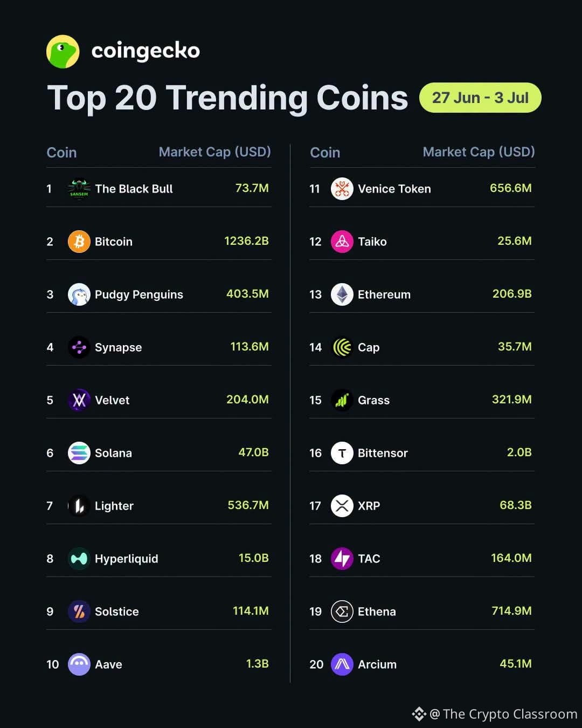Click the right Coin column header
Screen dimensions: 582x728
pos(325,153)
